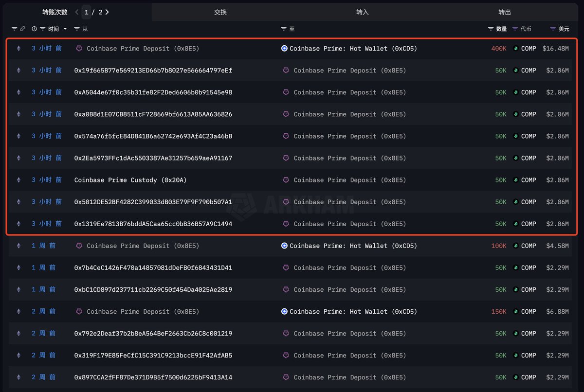The width and height of the screenshot is (584, 392).
Task: Click the clock icon beside 时间 column
Action: pyautogui.click(x=34, y=29)
